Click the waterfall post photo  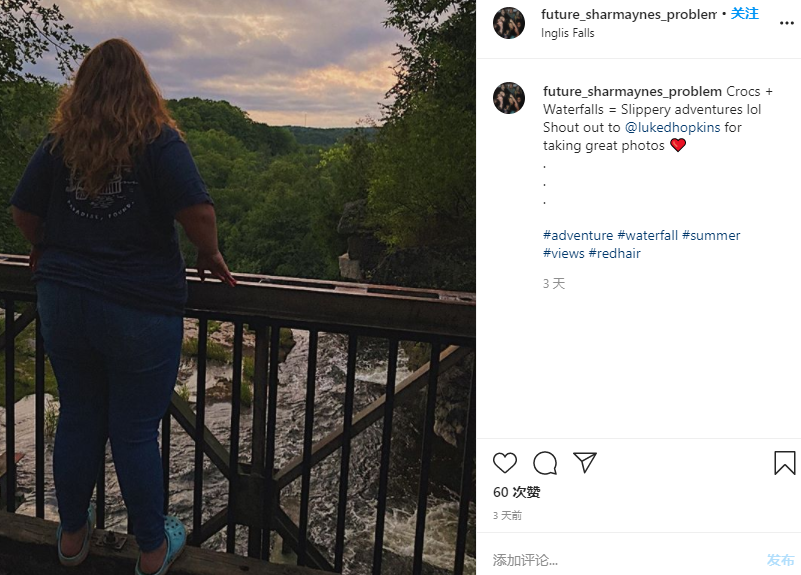(238, 287)
